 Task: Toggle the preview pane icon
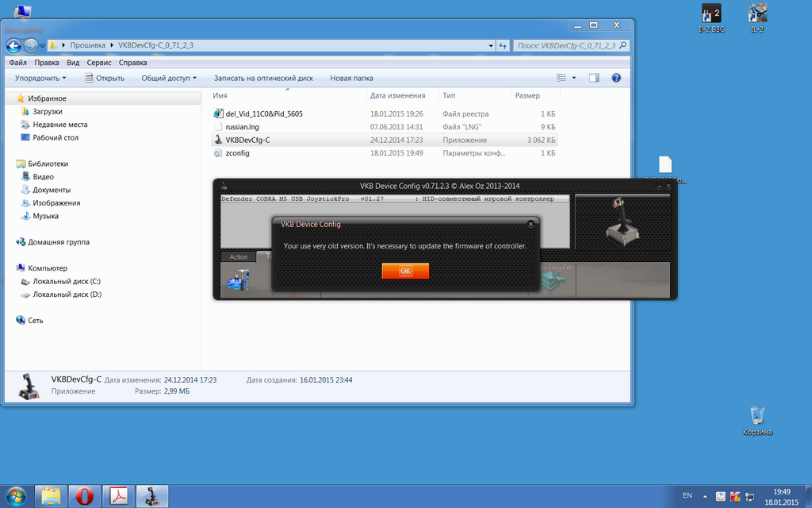click(x=594, y=78)
